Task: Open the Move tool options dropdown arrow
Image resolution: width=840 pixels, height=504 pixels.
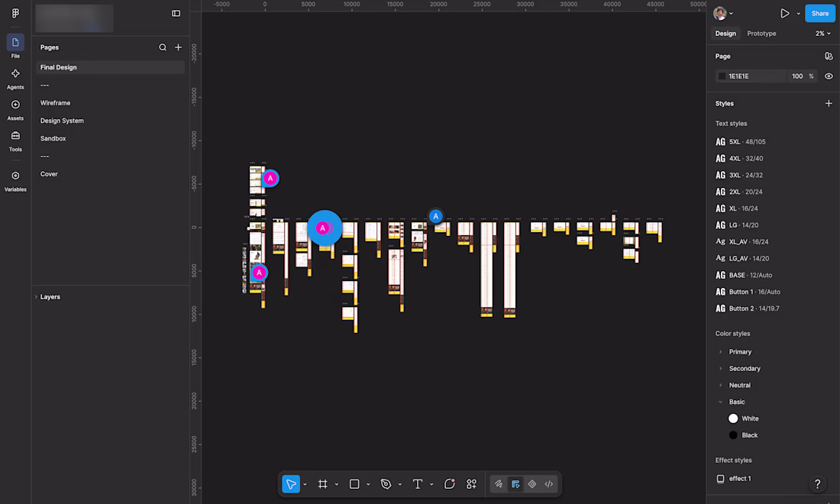Action: (305, 484)
